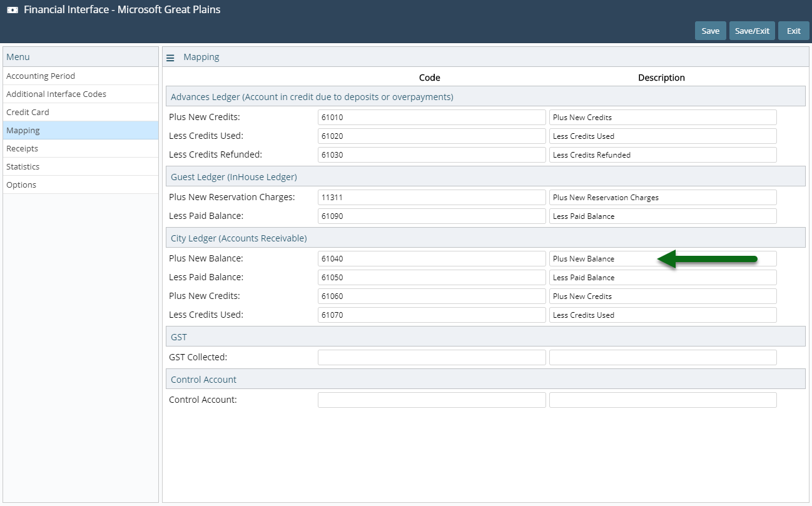Viewport: 812px width, 506px height.
Task: Click the GST Collected code field
Action: tap(432, 357)
